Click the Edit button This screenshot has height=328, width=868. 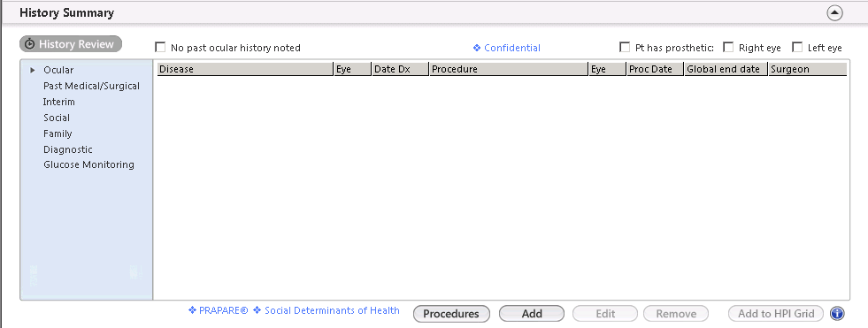pos(605,314)
